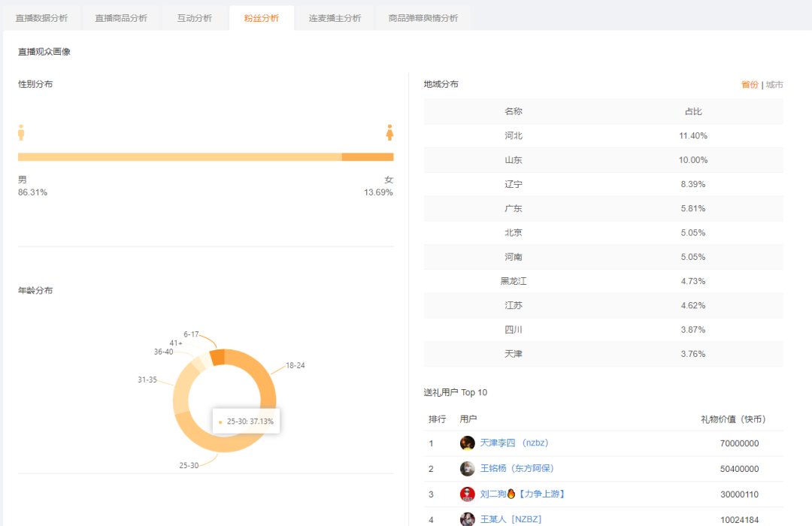
Task: Click gift value 70000000
Action: point(739,443)
